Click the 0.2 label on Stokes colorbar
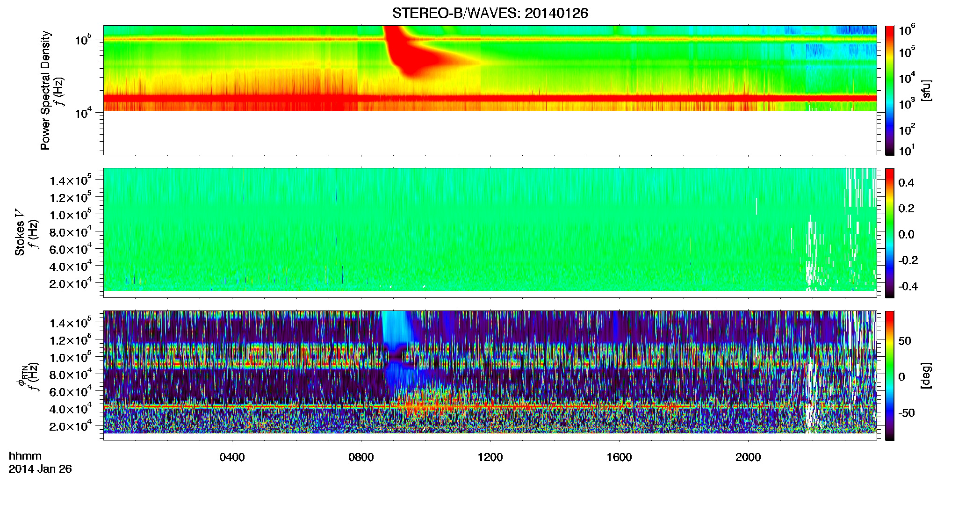 [906, 209]
